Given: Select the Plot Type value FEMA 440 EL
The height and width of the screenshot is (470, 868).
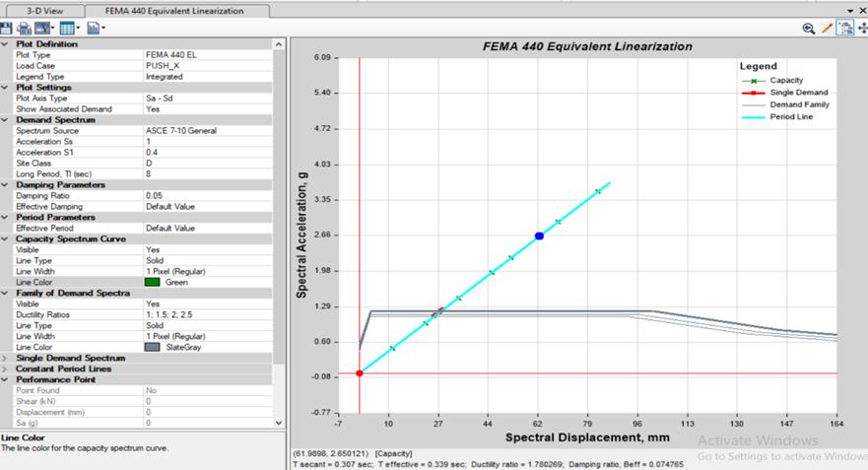Looking at the screenshot, I should (208, 55).
